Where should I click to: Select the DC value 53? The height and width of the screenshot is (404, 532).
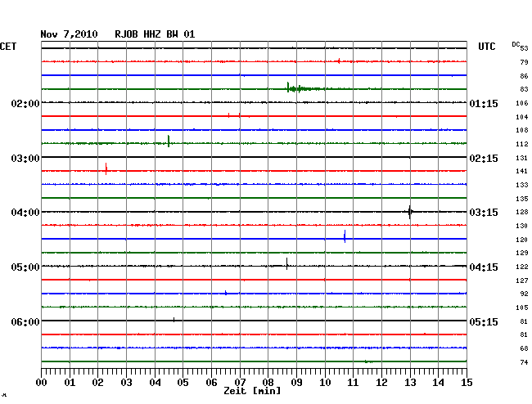point(524,48)
